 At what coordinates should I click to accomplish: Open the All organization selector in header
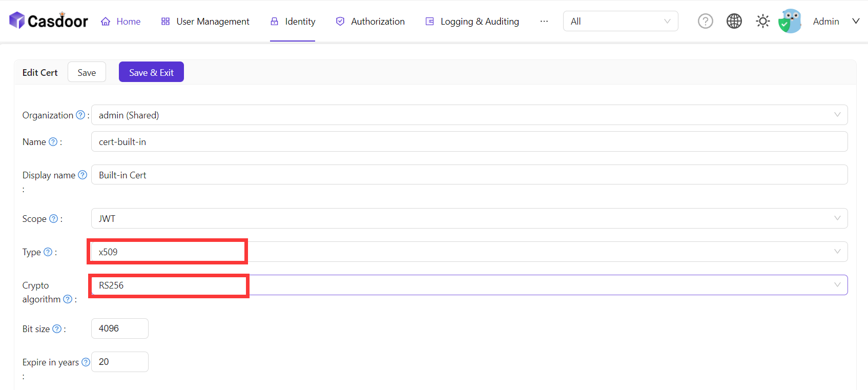[x=620, y=21]
